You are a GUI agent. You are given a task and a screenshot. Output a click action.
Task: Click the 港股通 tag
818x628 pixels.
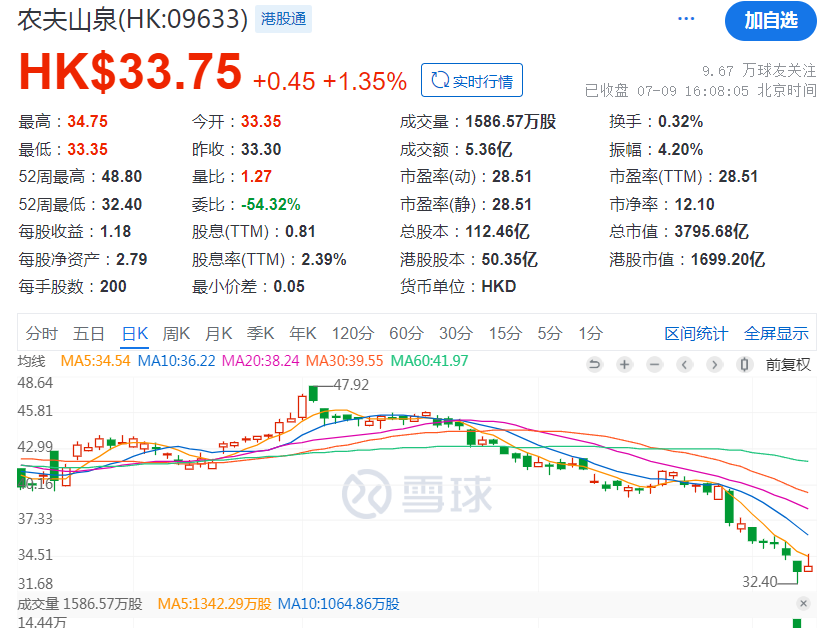283,19
